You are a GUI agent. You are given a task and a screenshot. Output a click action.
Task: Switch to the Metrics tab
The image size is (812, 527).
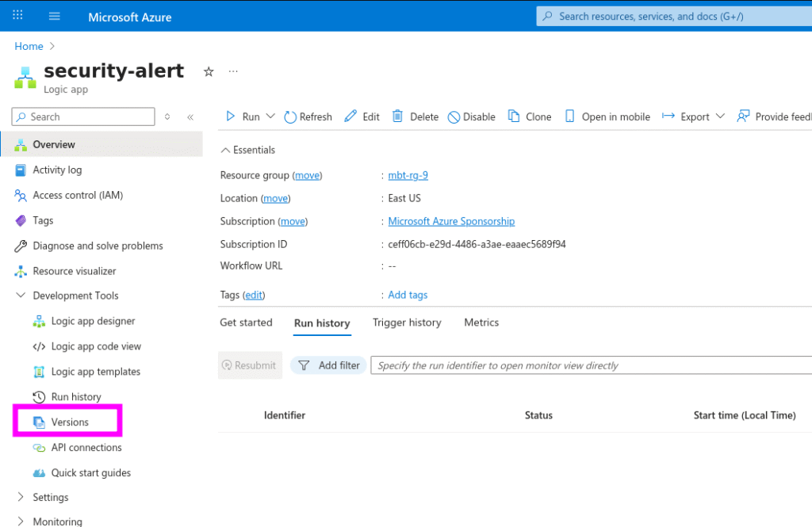click(x=481, y=323)
